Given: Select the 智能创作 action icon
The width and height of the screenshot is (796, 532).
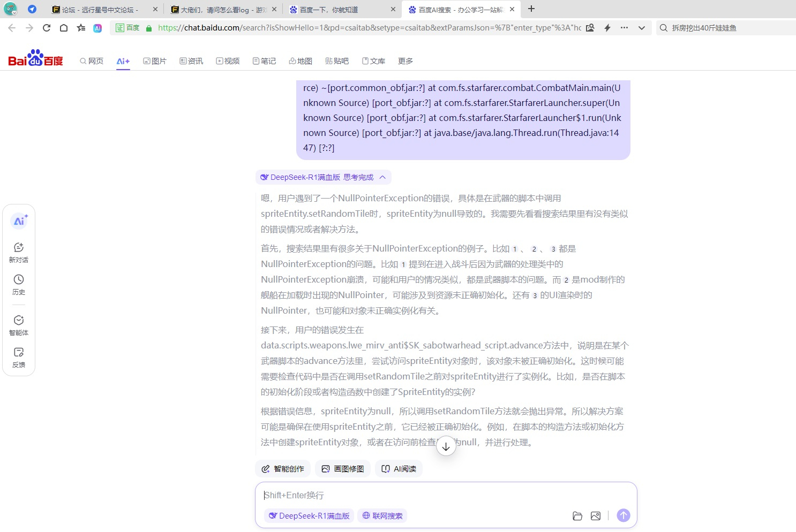Looking at the screenshot, I should [283, 468].
